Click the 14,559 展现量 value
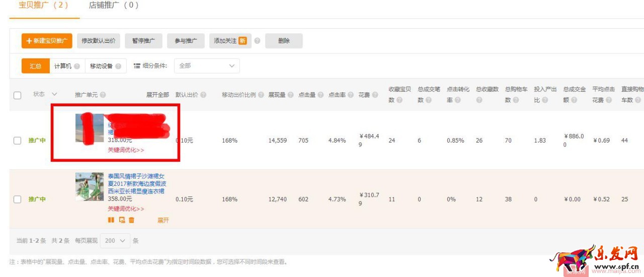 point(278,141)
